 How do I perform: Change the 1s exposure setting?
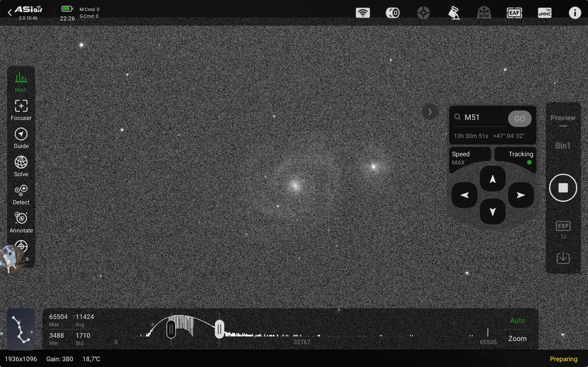pos(563,229)
